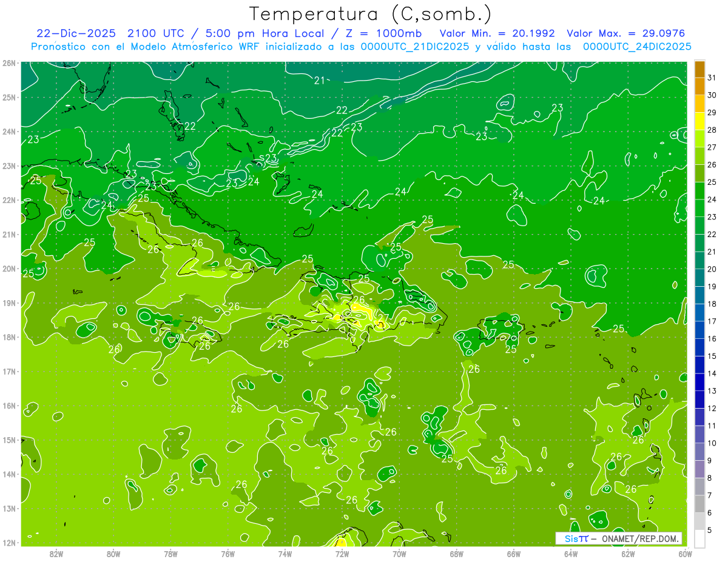Viewport: 728px width, 562px height.
Task: Click the '78W' longitude axis label
Action: [170, 554]
